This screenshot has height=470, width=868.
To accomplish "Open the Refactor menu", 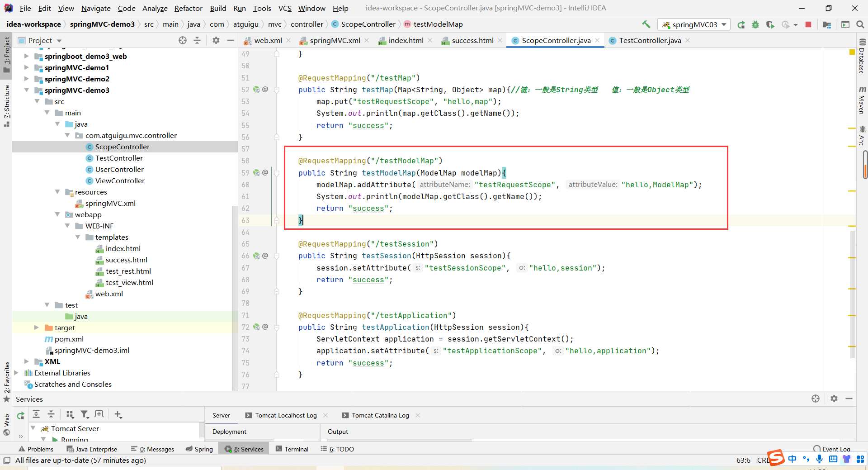I will pos(188,8).
